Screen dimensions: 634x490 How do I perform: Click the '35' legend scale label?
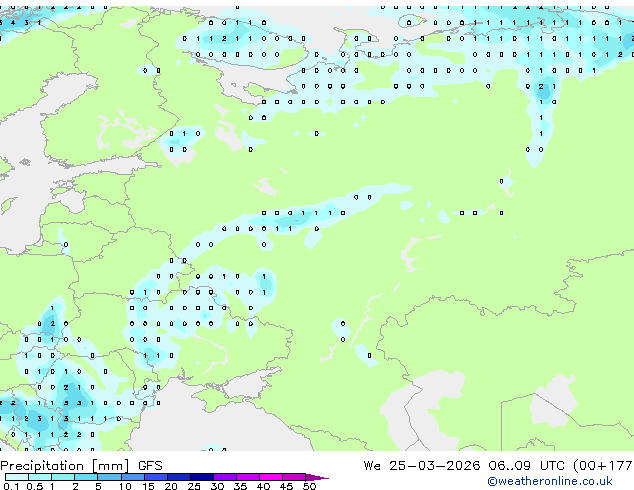240,486
